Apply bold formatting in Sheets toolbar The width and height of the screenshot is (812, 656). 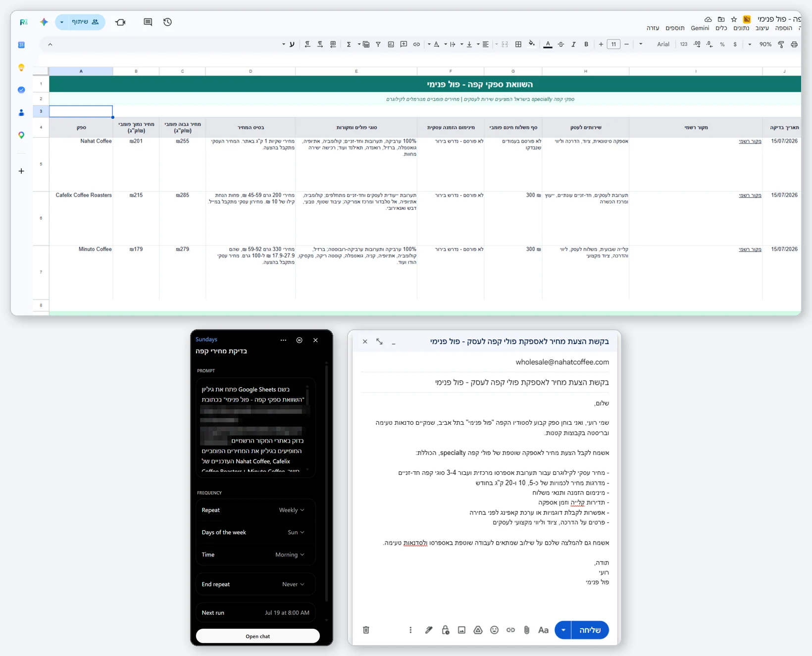[x=586, y=44]
